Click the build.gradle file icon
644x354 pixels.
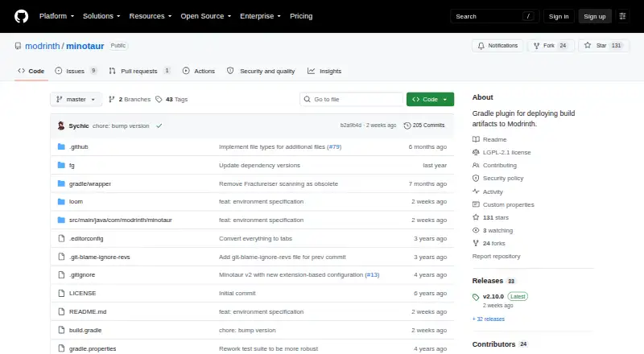tap(61, 330)
